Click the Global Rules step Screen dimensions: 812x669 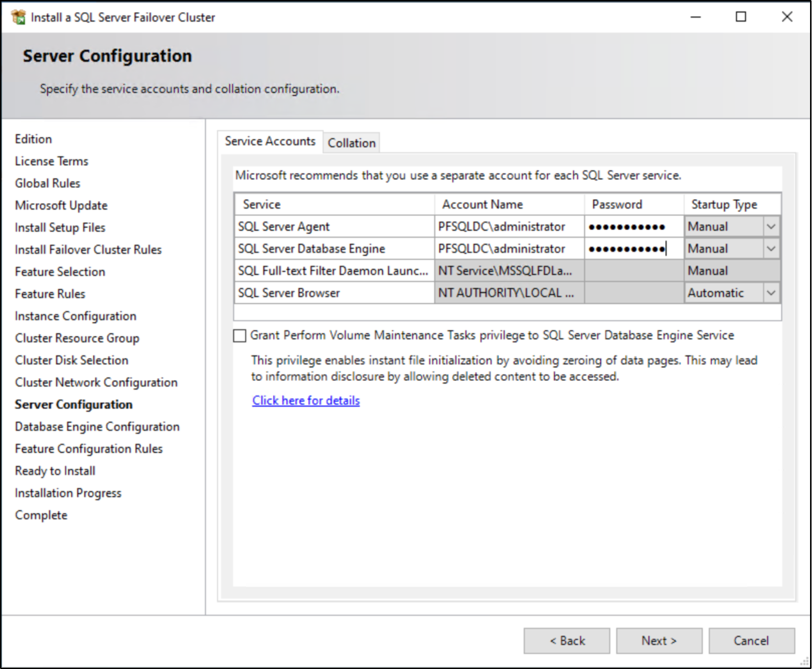point(48,183)
